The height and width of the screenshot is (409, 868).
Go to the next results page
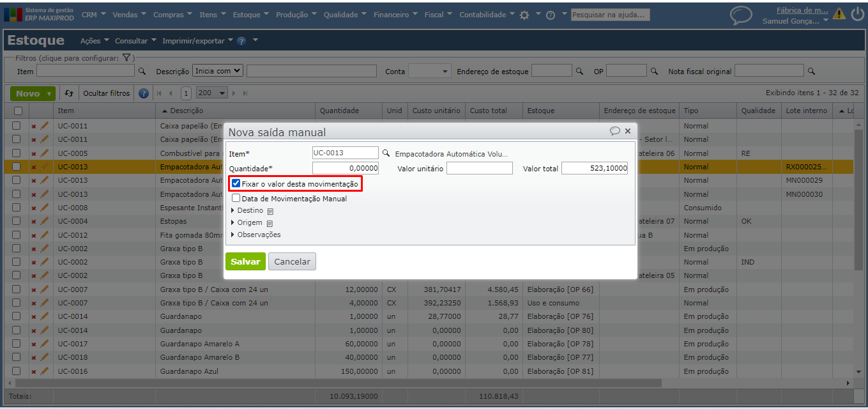point(234,93)
